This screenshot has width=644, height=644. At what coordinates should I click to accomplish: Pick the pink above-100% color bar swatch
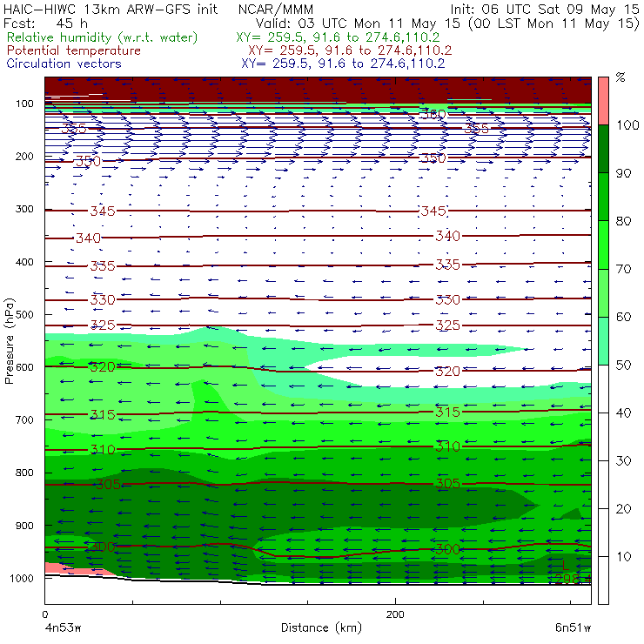point(603,101)
